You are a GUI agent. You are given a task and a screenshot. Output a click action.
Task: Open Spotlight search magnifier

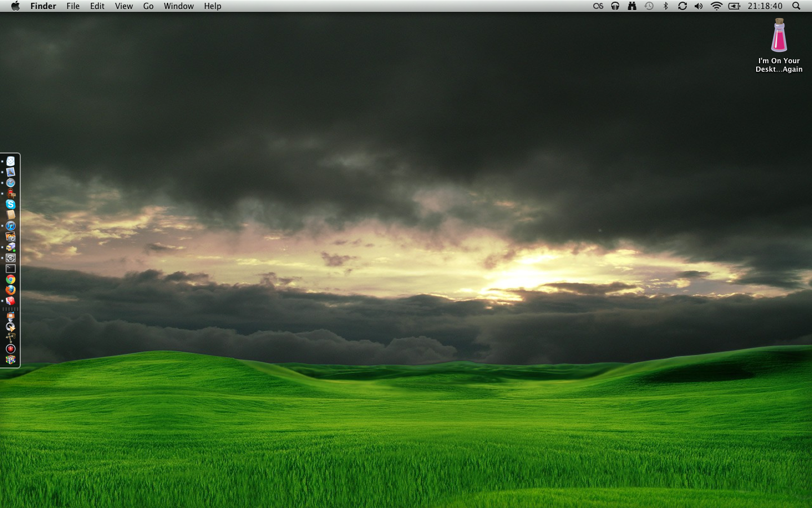click(x=796, y=6)
